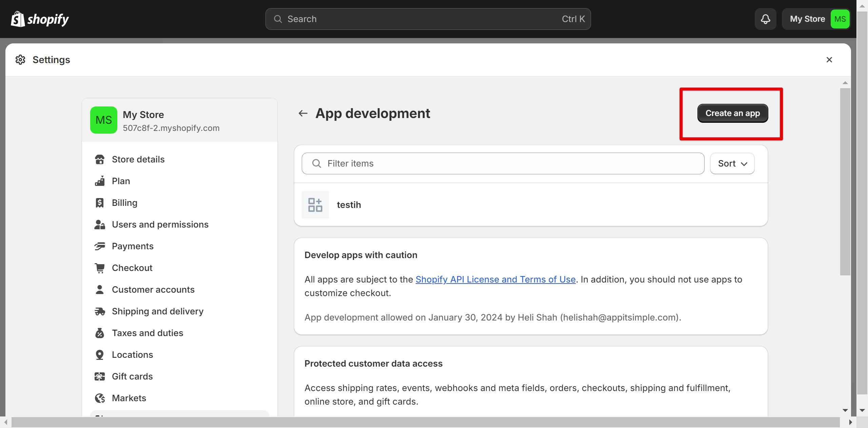Screen dimensions: 868x428
Task: Click the Gift cards icon
Action: coord(100,376)
